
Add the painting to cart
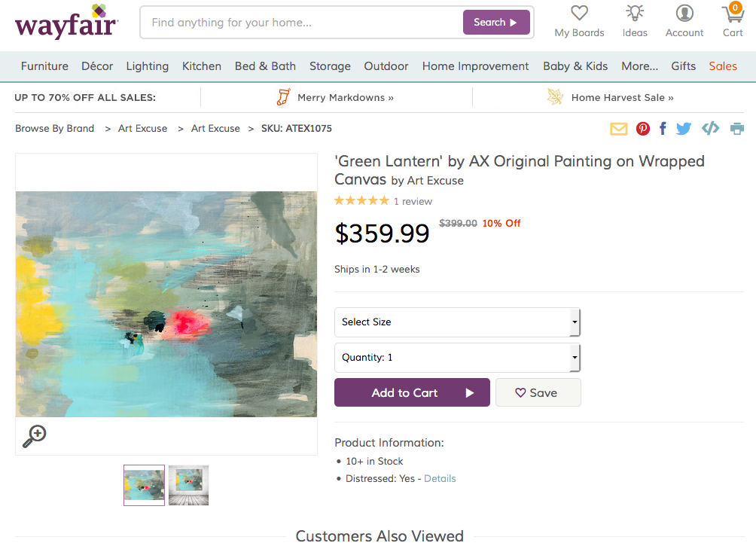point(412,393)
